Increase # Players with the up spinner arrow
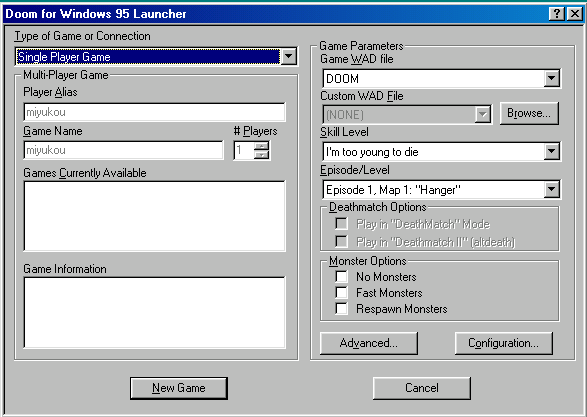 [x=262, y=146]
